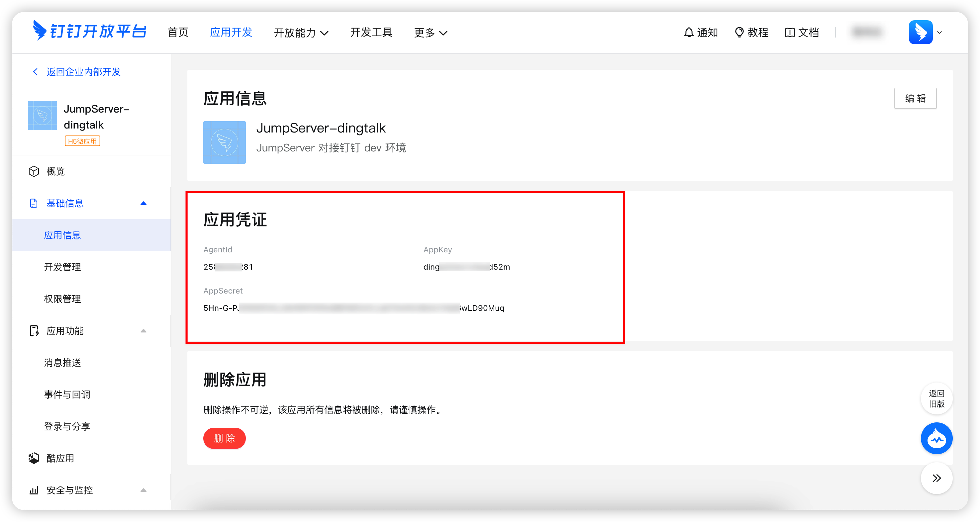Open 概览 overview cube icon
Viewport: 980px width, 522px height.
click(x=34, y=171)
